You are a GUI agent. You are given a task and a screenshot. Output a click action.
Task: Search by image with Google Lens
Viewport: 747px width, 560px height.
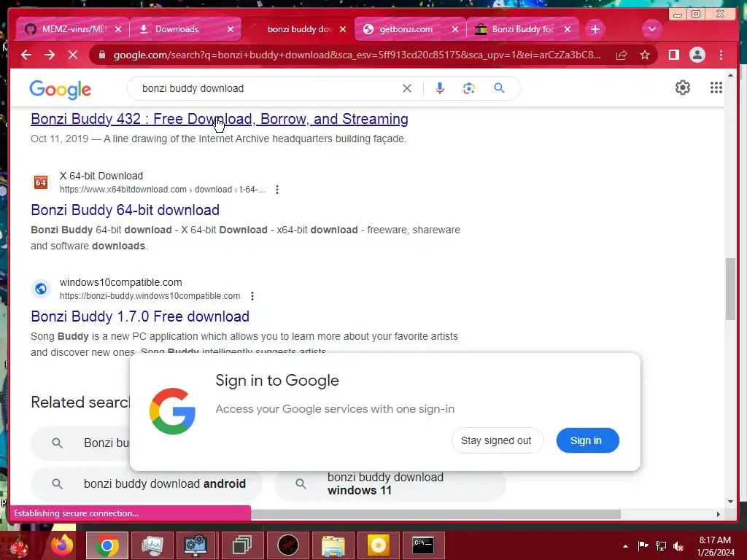(x=469, y=88)
